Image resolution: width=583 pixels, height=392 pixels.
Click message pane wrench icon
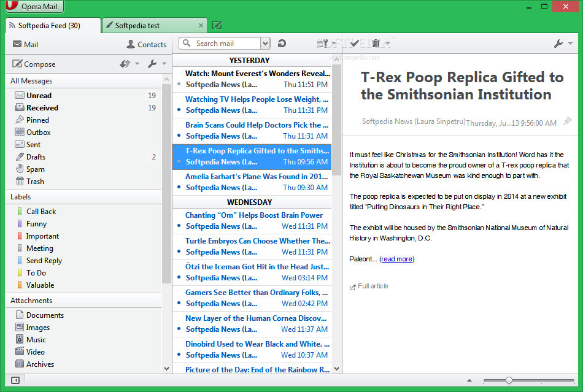point(558,44)
